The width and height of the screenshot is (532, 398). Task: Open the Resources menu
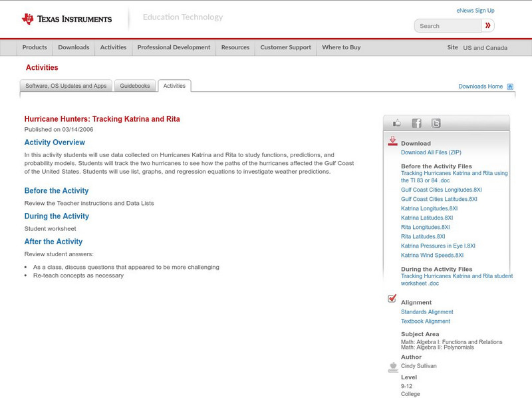[x=235, y=47]
